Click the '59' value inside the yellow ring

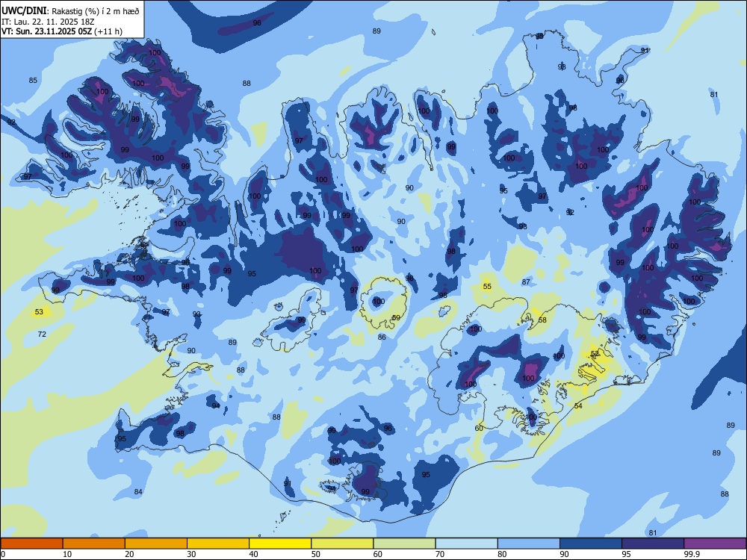(x=396, y=317)
